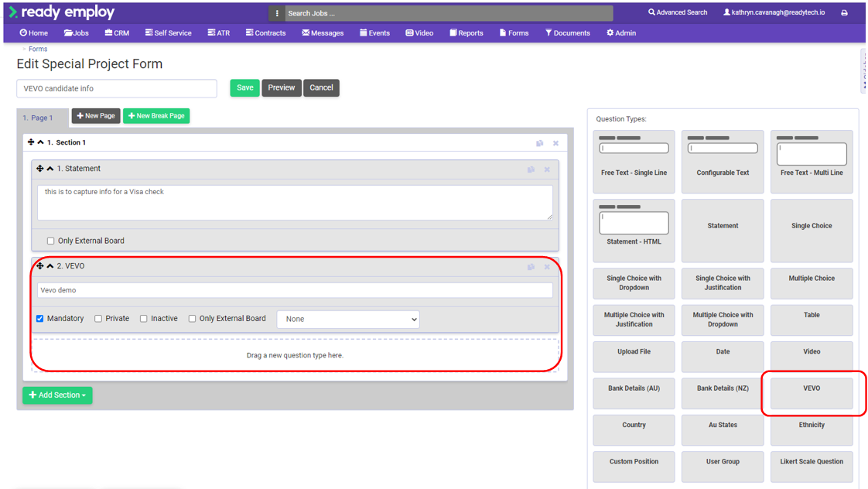Screen dimensions: 868x489
Task: Enable Inactive checkbox
Action: [143, 319]
